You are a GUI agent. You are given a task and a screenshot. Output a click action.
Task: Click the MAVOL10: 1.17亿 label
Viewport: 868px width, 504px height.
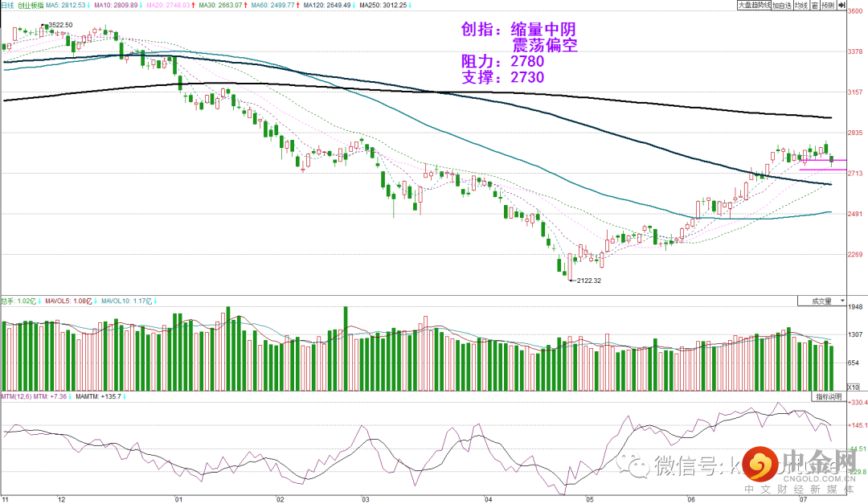129,301
